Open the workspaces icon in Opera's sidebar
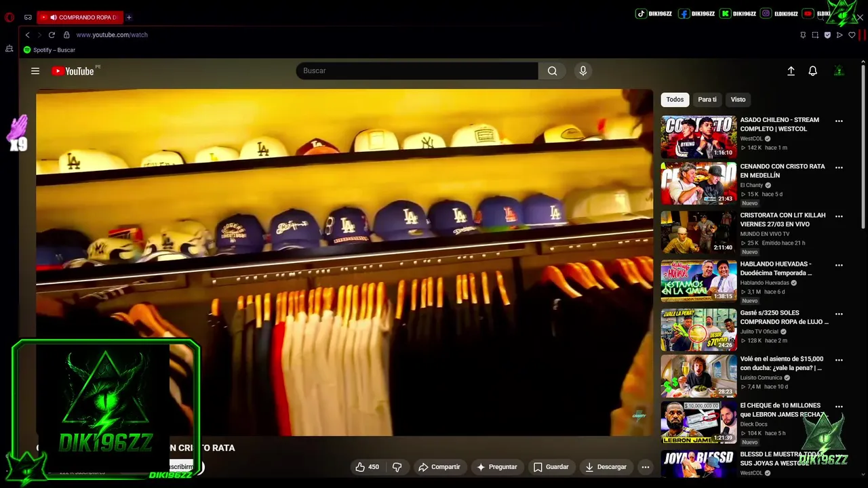Screen dimensions: 868x488 click(x=9, y=49)
